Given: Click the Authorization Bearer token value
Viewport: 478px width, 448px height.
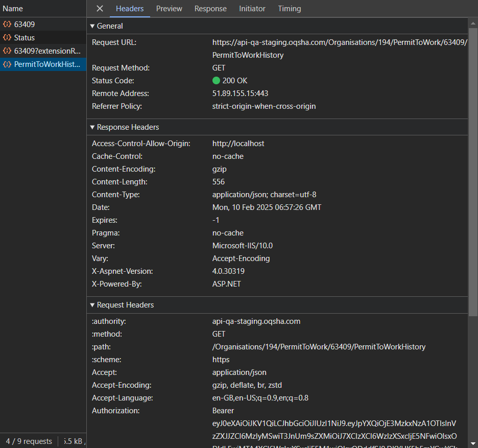Looking at the screenshot, I should click(x=334, y=423).
